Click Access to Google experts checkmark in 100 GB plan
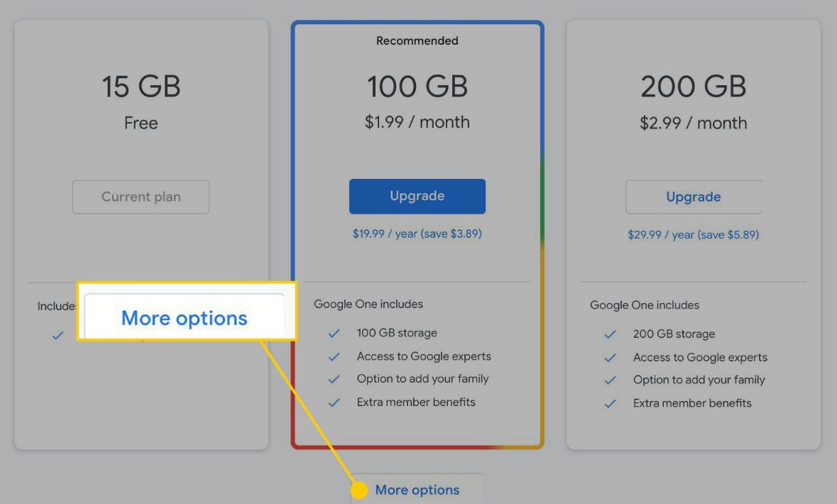This screenshot has height=504, width=837. click(334, 356)
